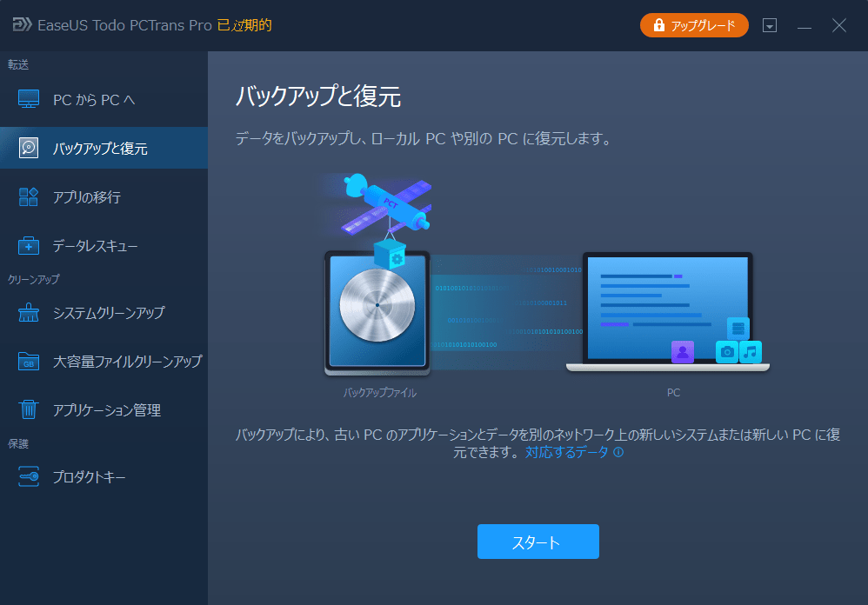Click the Backup and Restore magnifier icon
The image size is (868, 605).
[x=29, y=147]
